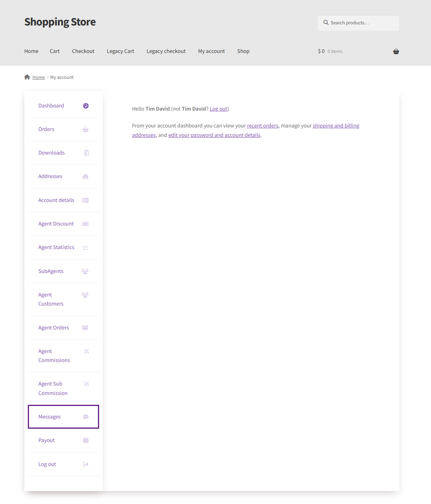
Task: Open SubAgents in sidebar
Action: 51,271
